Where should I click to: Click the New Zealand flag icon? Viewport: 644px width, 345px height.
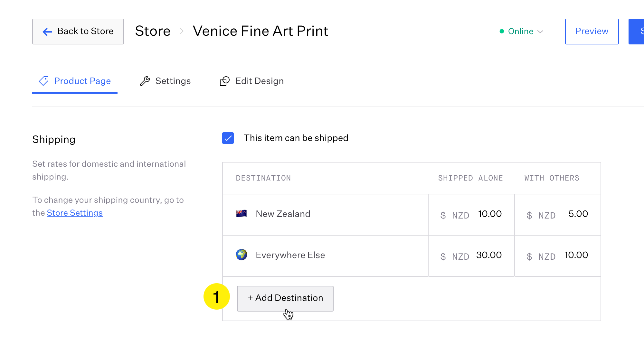coord(241,214)
